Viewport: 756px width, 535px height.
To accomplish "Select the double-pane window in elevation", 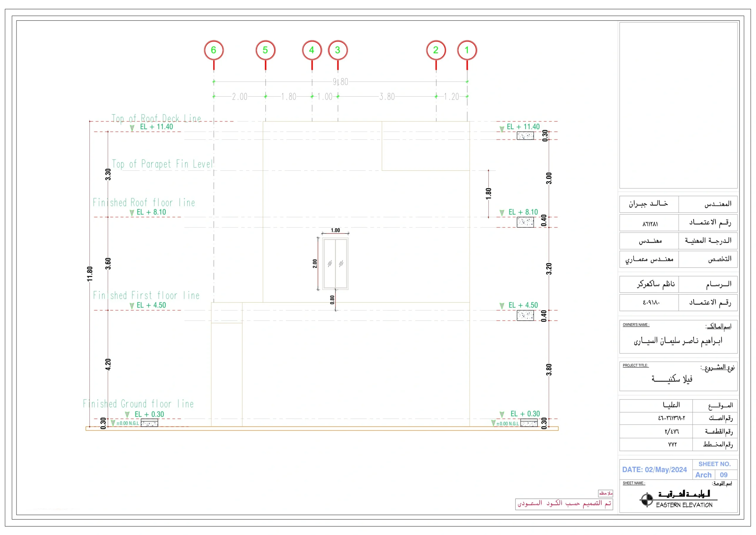I will (x=335, y=264).
